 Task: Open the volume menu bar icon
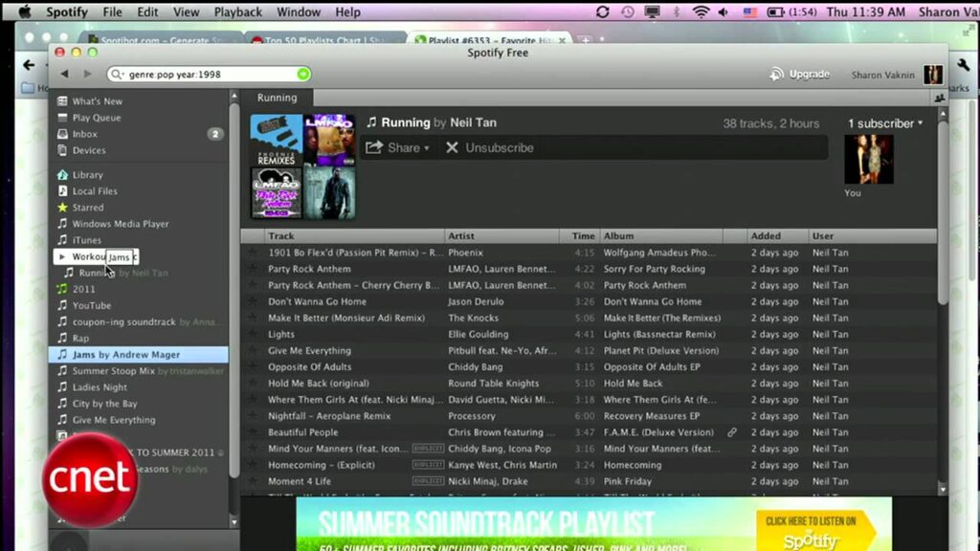click(724, 11)
